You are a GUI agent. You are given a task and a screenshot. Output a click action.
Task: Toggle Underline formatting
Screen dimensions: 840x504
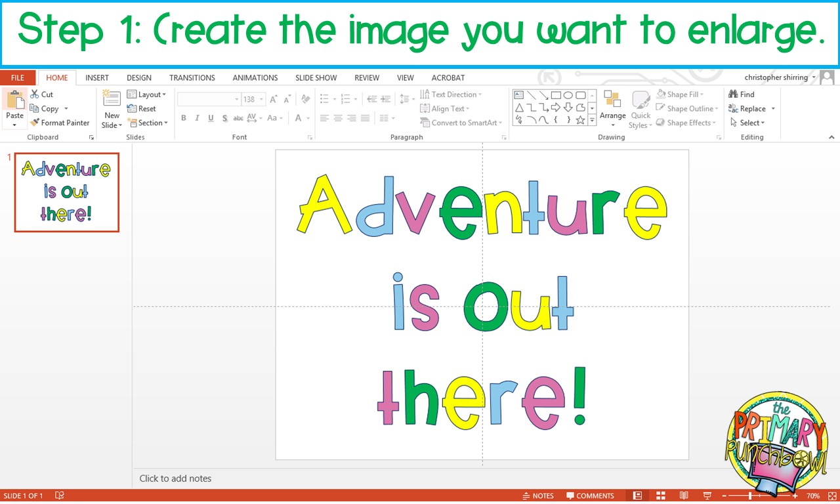pos(211,118)
